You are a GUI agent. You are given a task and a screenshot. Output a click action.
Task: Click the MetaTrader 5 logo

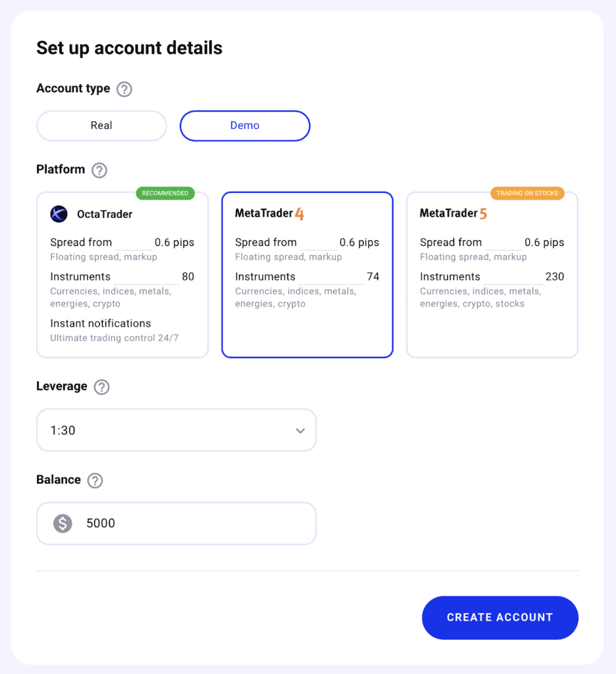pos(453,214)
